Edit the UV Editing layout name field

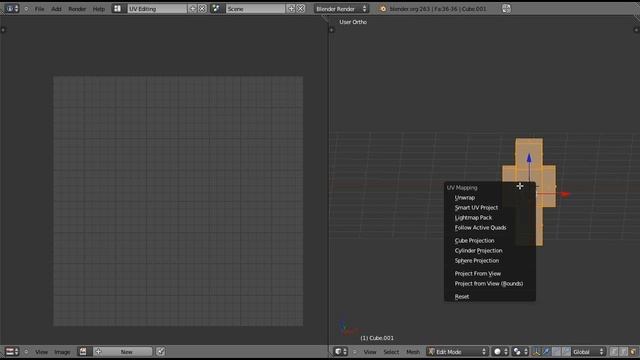coord(157,9)
